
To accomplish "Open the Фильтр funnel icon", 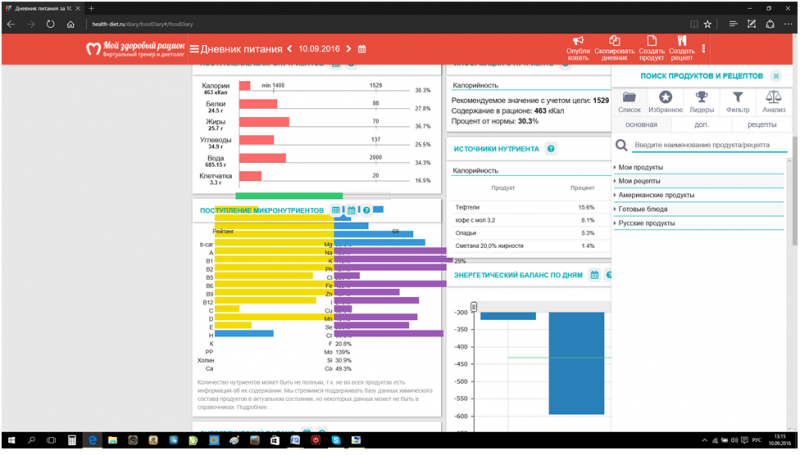I will point(737,98).
